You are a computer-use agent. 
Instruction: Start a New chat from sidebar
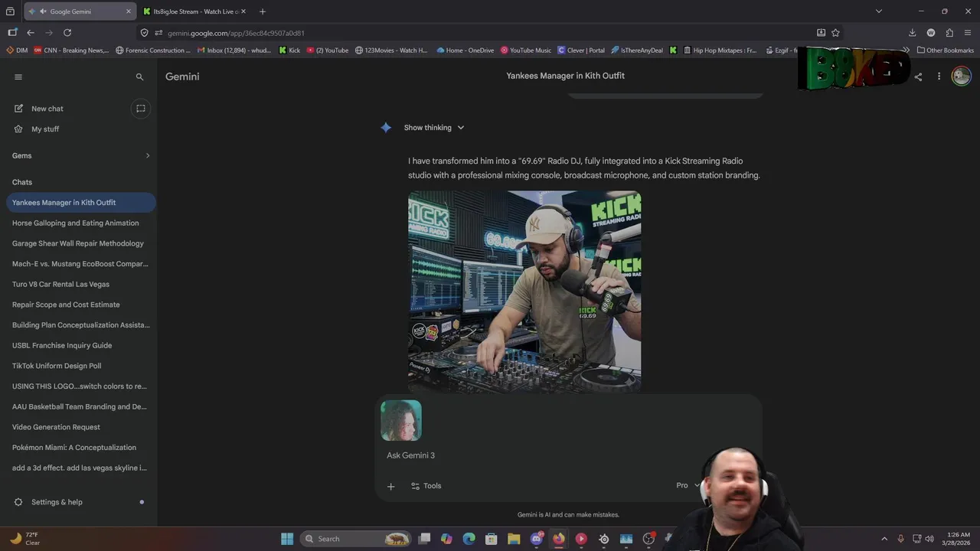pos(47,109)
